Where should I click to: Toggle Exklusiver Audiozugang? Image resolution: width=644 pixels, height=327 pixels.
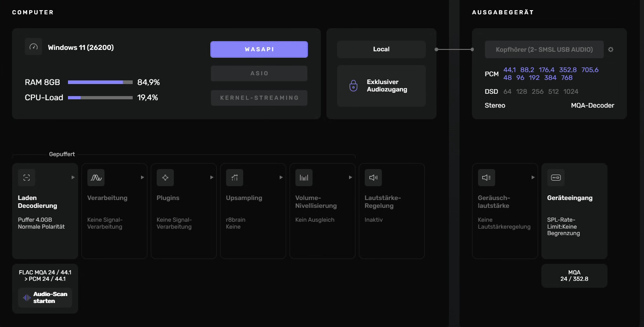(381, 86)
